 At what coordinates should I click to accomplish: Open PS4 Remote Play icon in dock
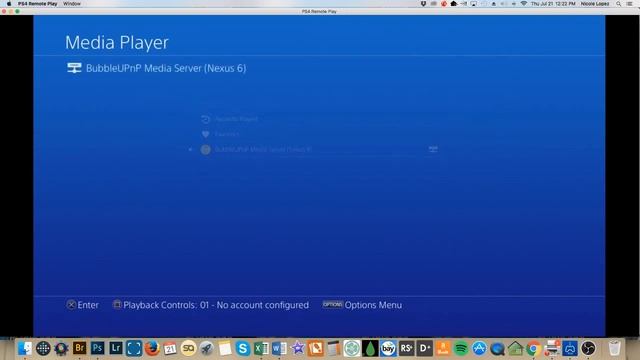(x=570, y=348)
